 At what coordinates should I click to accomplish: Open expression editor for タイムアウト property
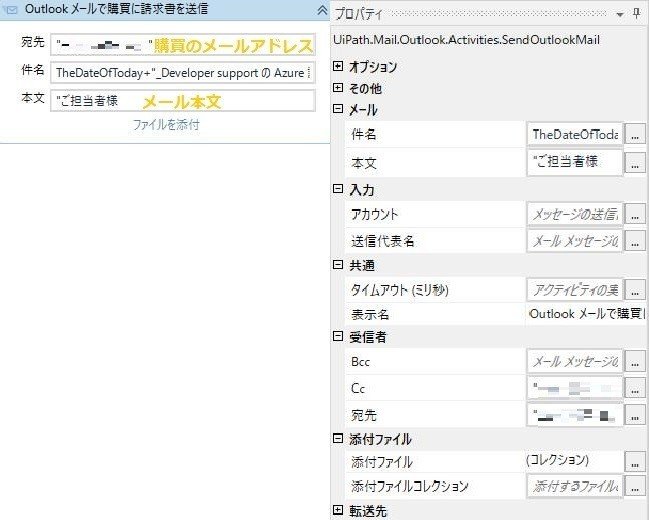[635, 289]
